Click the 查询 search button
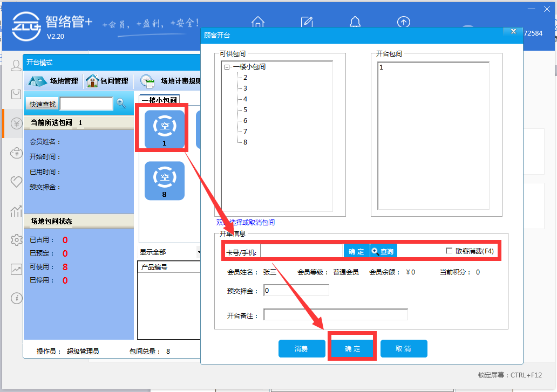The height and width of the screenshot is (392, 557). 383,251
